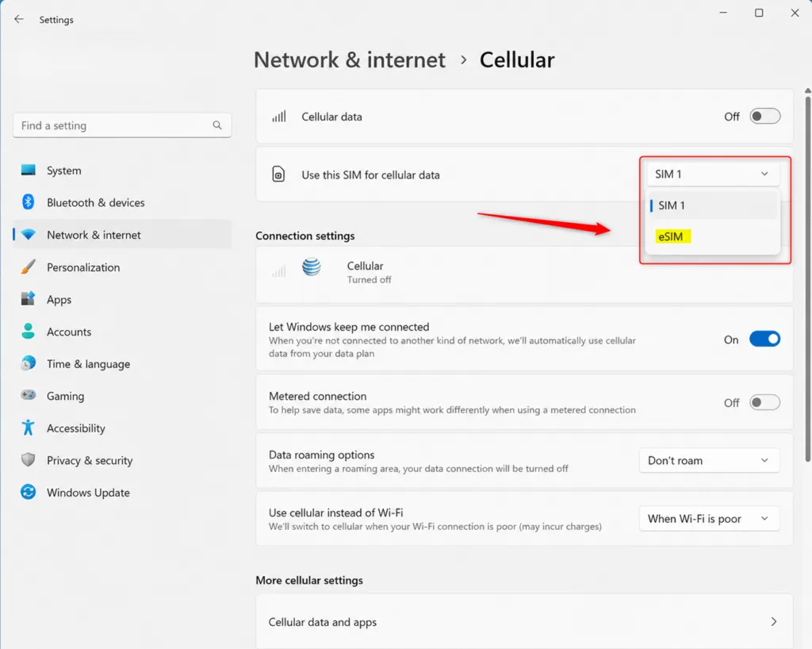Screen dimensions: 812x649
Task: Open Gaming settings category
Action: coord(122,396)
